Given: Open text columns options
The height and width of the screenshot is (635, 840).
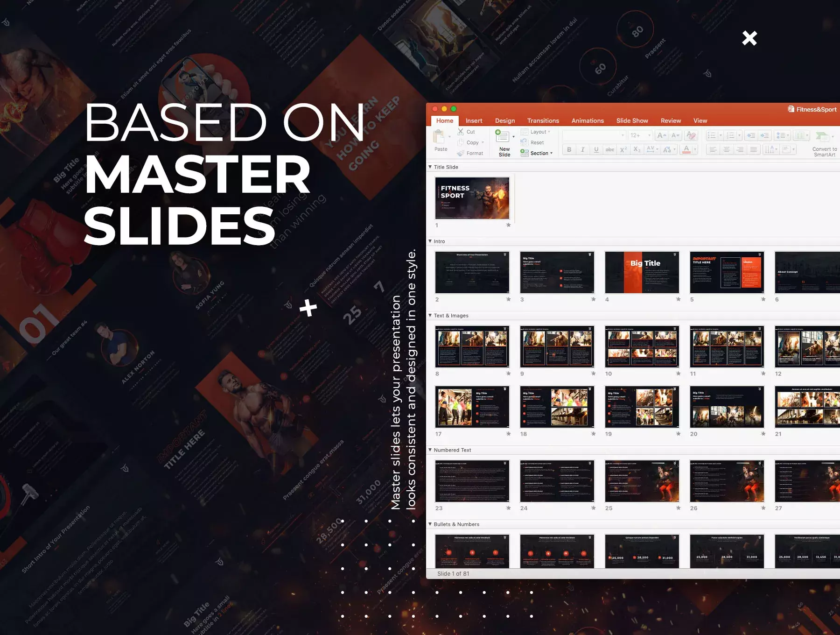Looking at the screenshot, I should point(802,135).
